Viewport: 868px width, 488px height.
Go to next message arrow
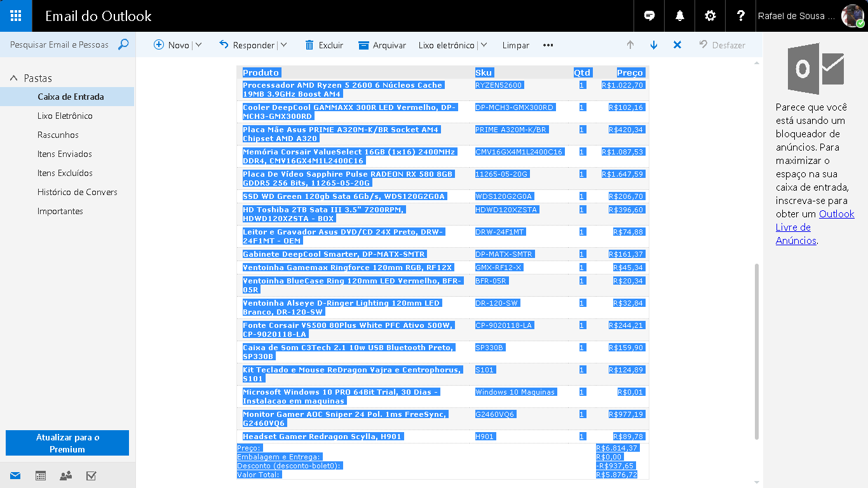pos(654,45)
